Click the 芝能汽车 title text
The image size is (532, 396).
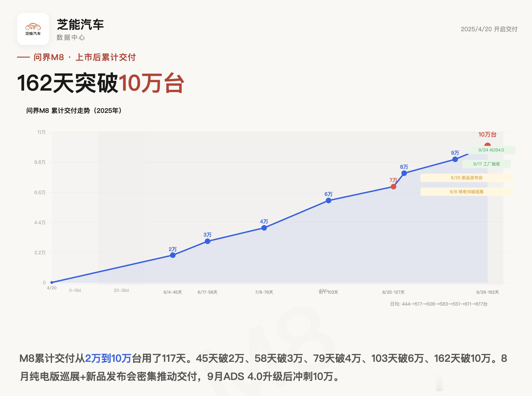[x=80, y=25]
